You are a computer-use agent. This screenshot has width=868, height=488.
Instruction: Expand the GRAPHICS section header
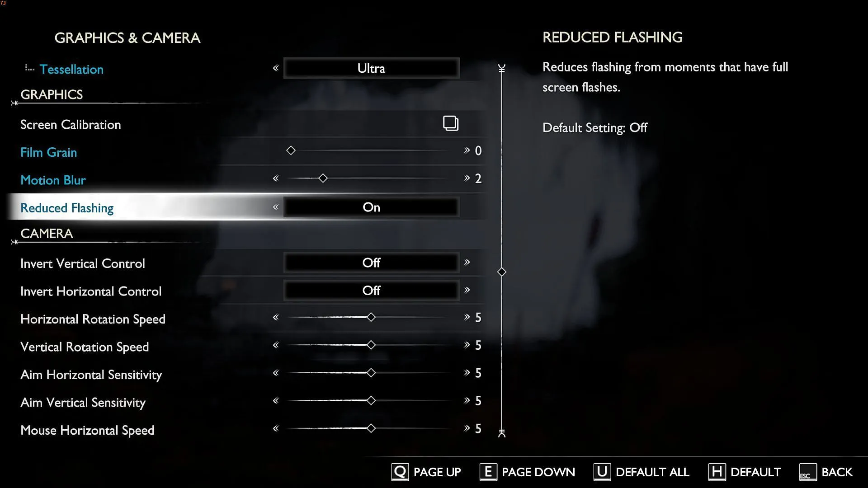click(51, 94)
